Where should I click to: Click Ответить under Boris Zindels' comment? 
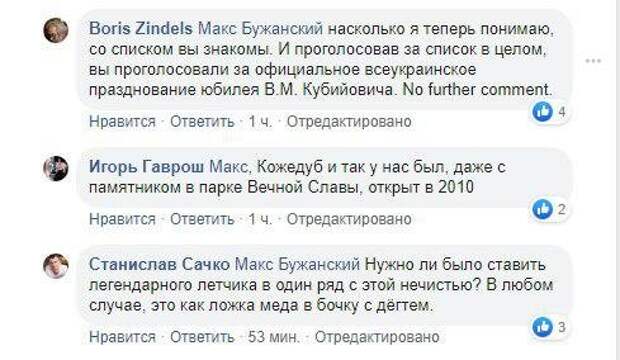click(202, 121)
